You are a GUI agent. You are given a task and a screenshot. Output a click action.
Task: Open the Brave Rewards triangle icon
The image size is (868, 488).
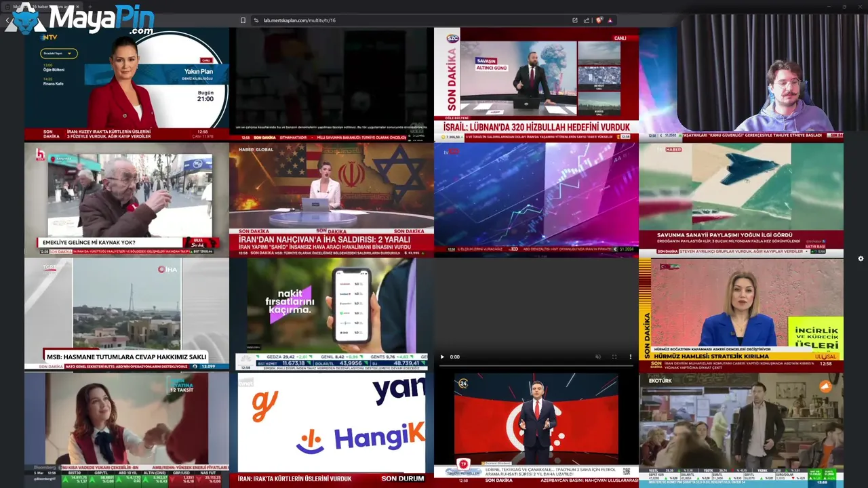610,20
